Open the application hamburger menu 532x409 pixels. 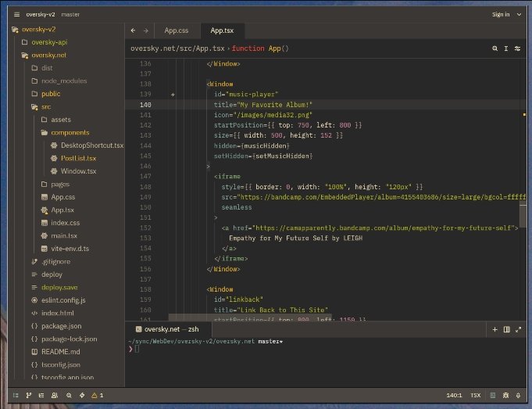[16, 14]
